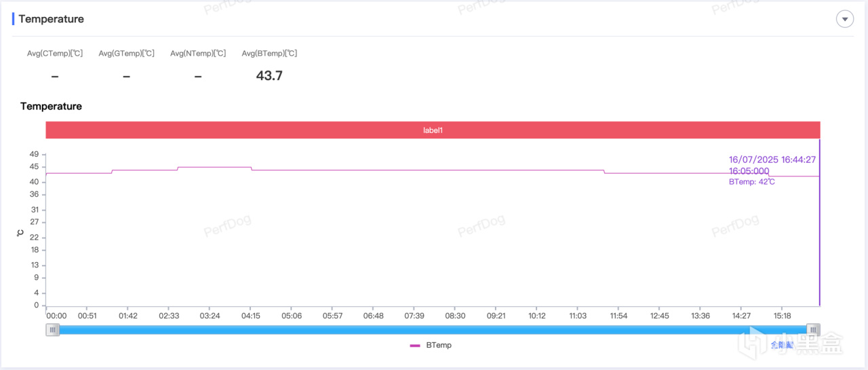This screenshot has height=370, width=868.
Task: Click the 45 value on temperature axis
Action: (34, 167)
